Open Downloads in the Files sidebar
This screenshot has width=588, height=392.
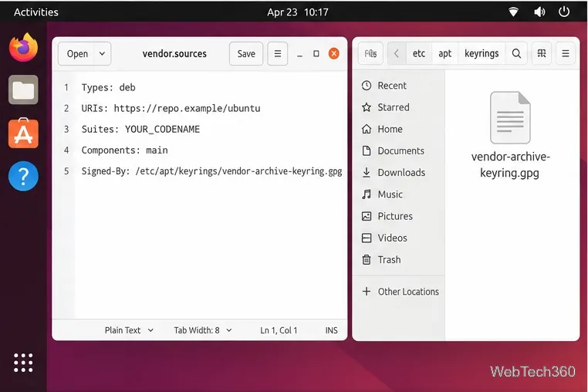398,173
